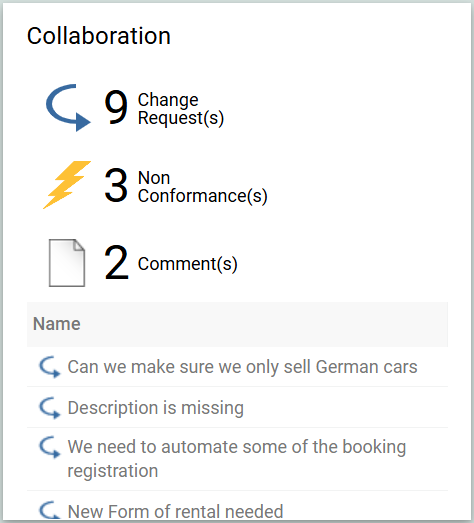Sort the list by the Name column header

(x=57, y=324)
